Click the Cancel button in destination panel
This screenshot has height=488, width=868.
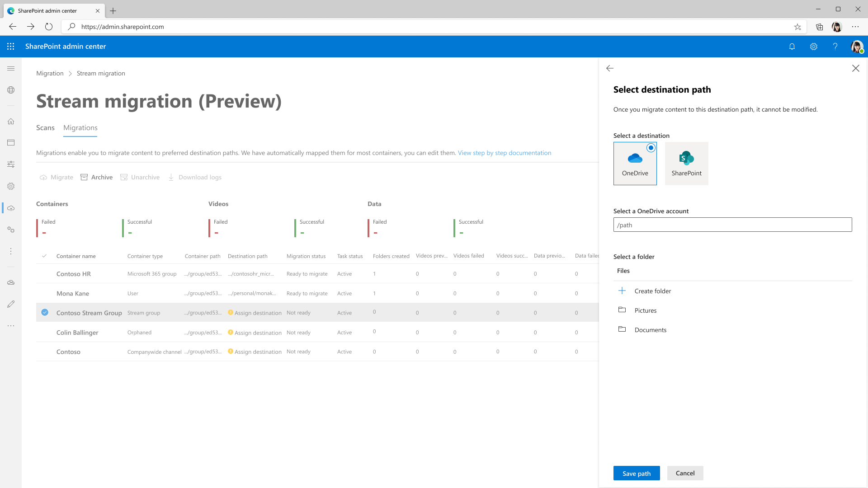pyautogui.click(x=685, y=473)
